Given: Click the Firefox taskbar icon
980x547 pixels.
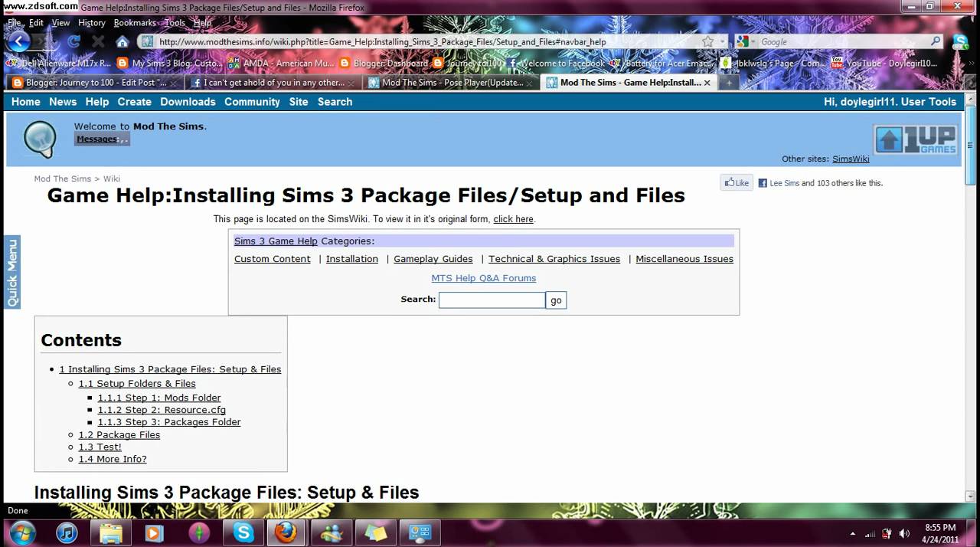Looking at the screenshot, I should [286, 532].
